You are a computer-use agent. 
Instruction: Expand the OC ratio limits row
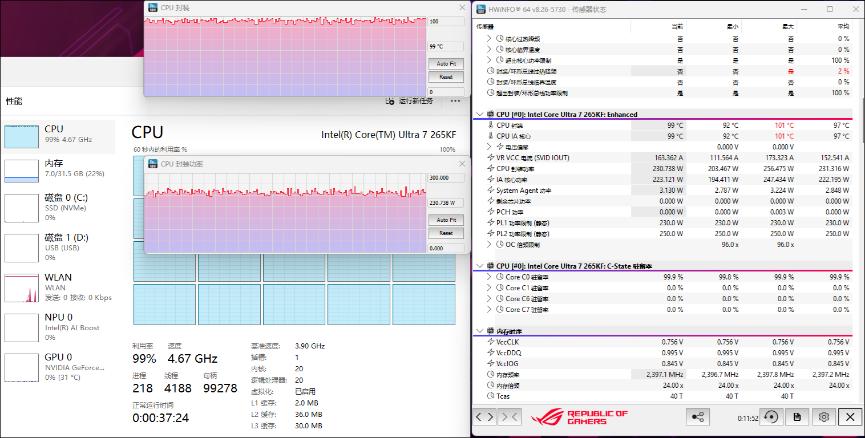[x=489, y=244]
